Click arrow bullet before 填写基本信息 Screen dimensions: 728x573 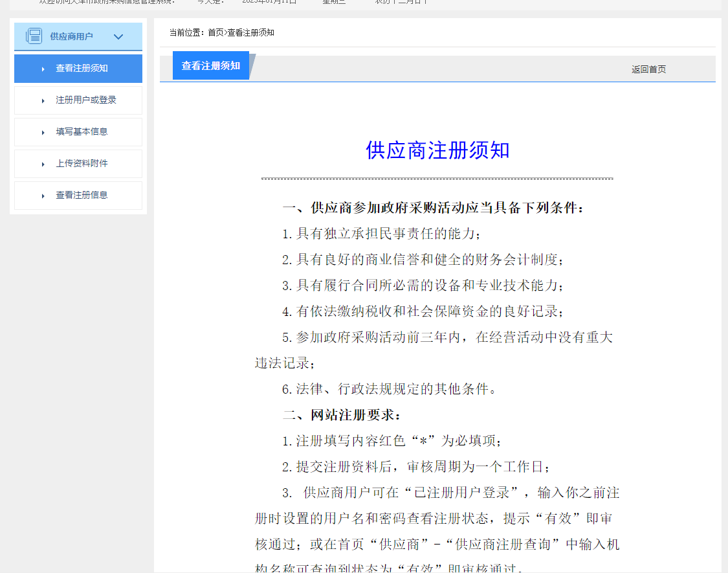click(x=43, y=133)
